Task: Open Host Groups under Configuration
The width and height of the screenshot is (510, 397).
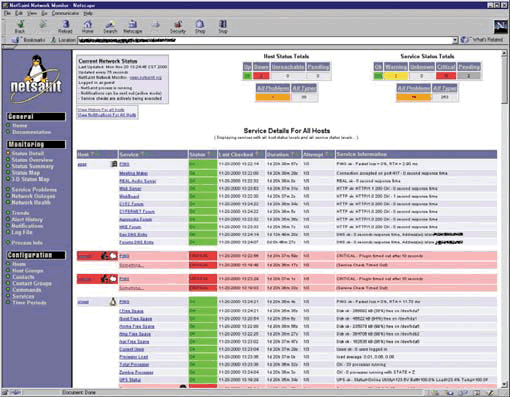Action: coord(28,271)
